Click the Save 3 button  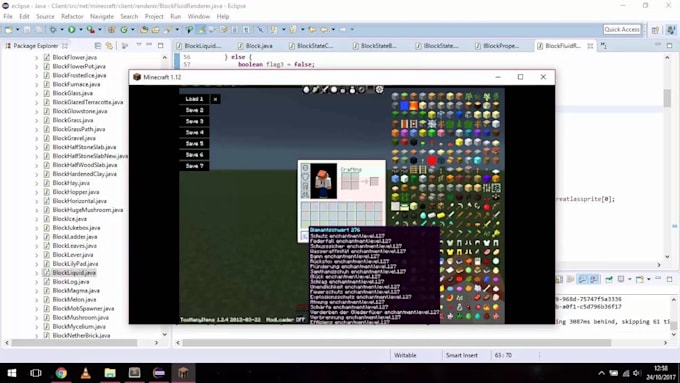pyautogui.click(x=194, y=121)
